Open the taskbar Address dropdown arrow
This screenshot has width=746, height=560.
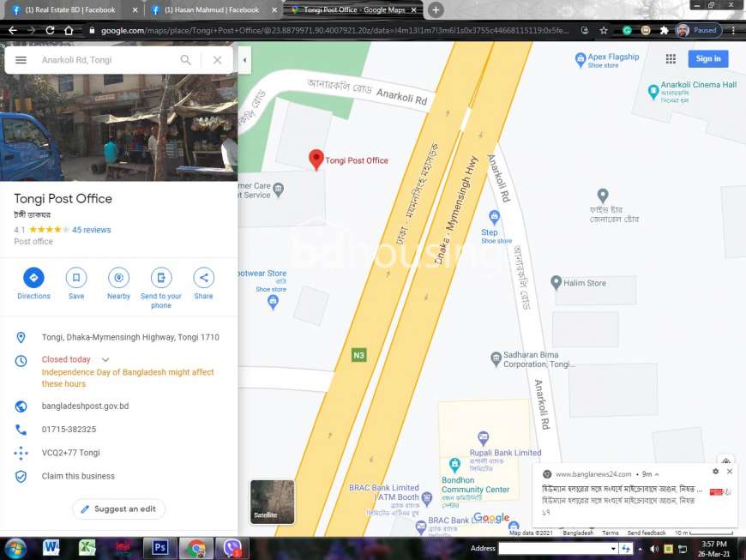point(613,549)
